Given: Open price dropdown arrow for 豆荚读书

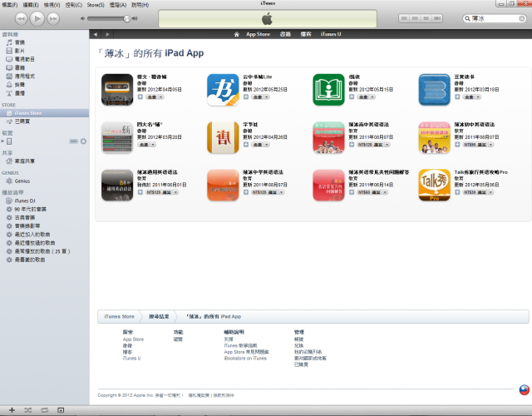Looking at the screenshot, I should coord(478,97).
